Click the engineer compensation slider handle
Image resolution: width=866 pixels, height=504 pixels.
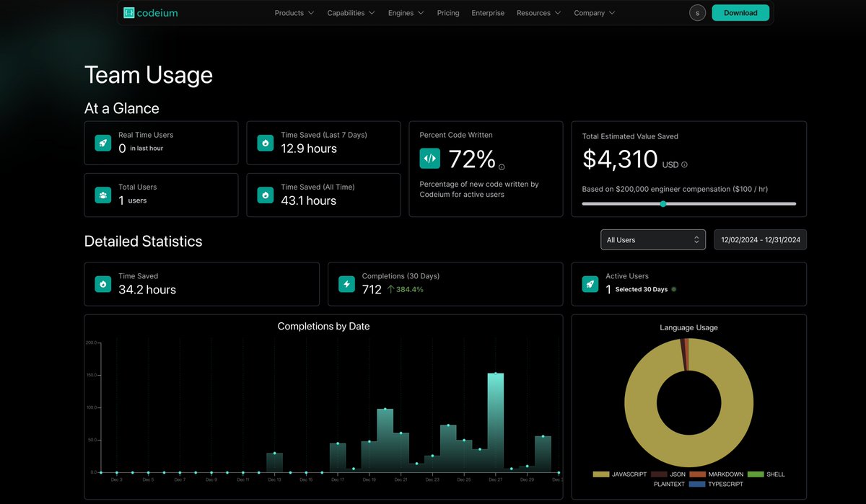663,204
